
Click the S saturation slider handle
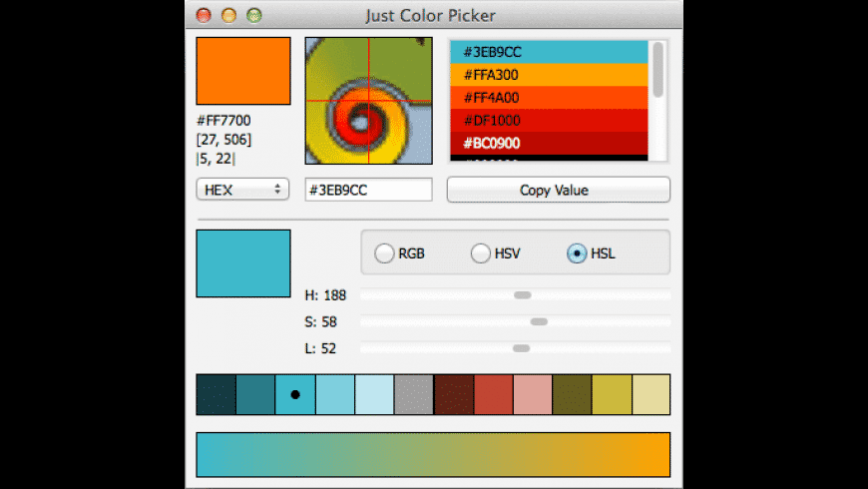(x=539, y=321)
